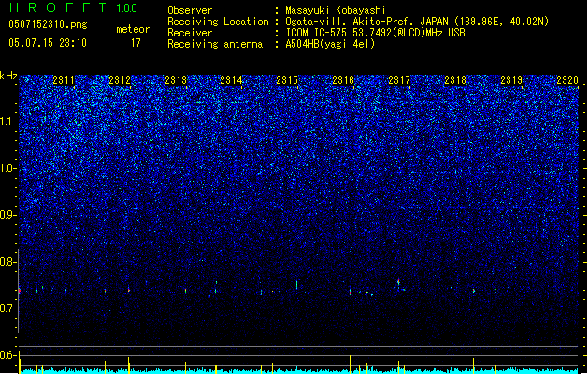Click the Receiving Location label
This screenshot has width=588, height=374.
(x=218, y=22)
